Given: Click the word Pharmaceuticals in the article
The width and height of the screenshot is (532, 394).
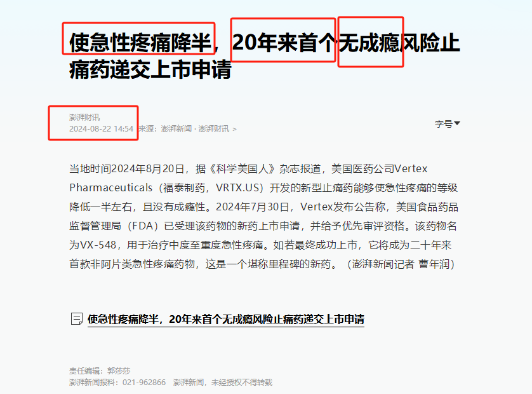Looking at the screenshot, I should (x=110, y=188).
